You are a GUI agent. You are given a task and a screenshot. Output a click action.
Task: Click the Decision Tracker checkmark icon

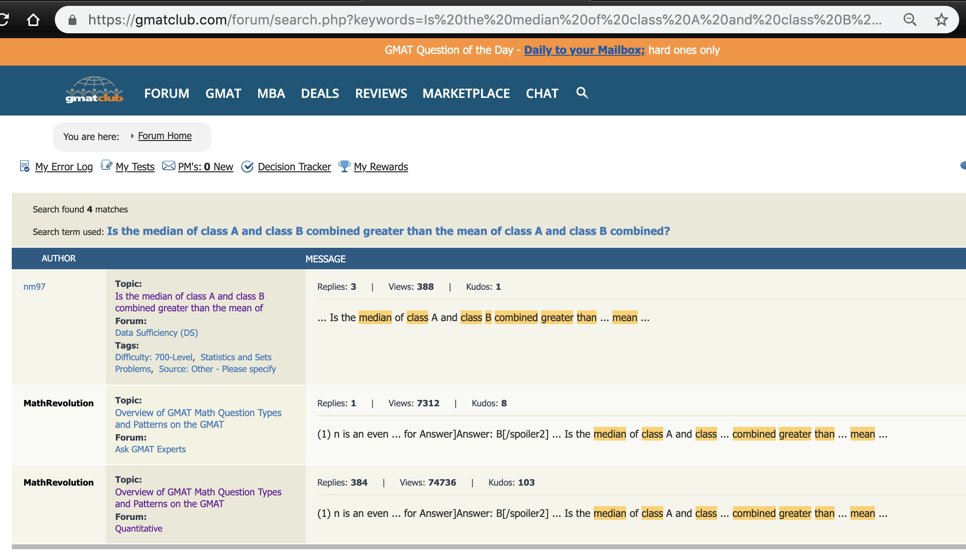(x=247, y=166)
